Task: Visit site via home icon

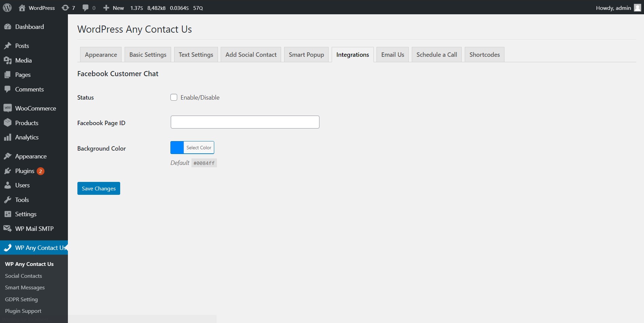Action: [x=22, y=8]
